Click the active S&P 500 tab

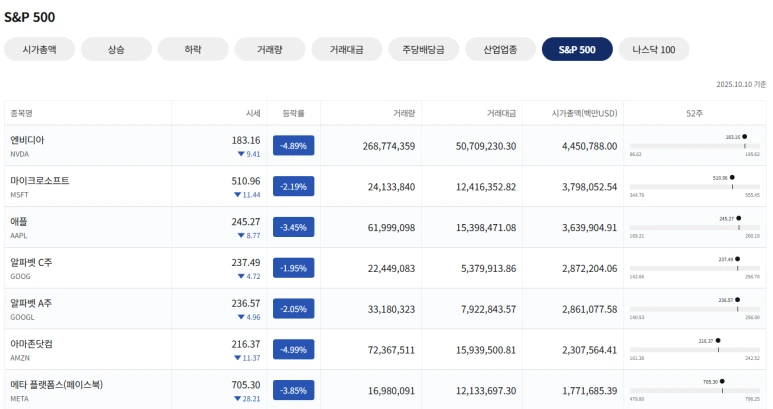click(577, 49)
